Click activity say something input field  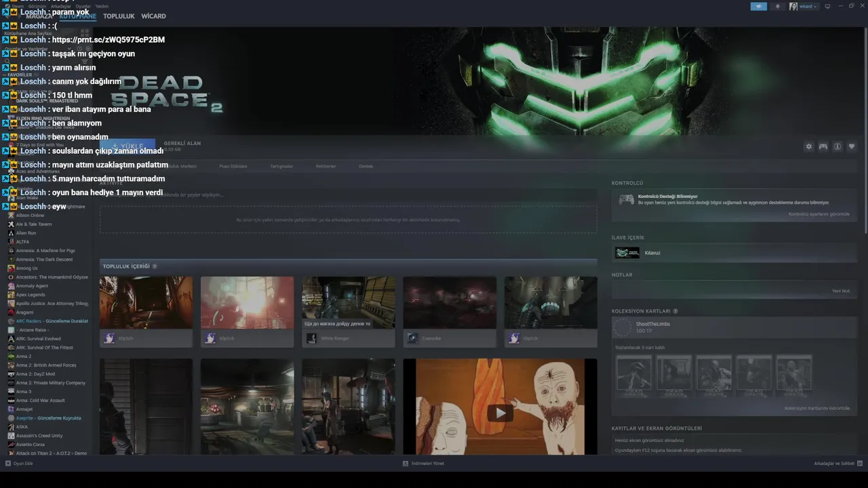click(x=349, y=195)
